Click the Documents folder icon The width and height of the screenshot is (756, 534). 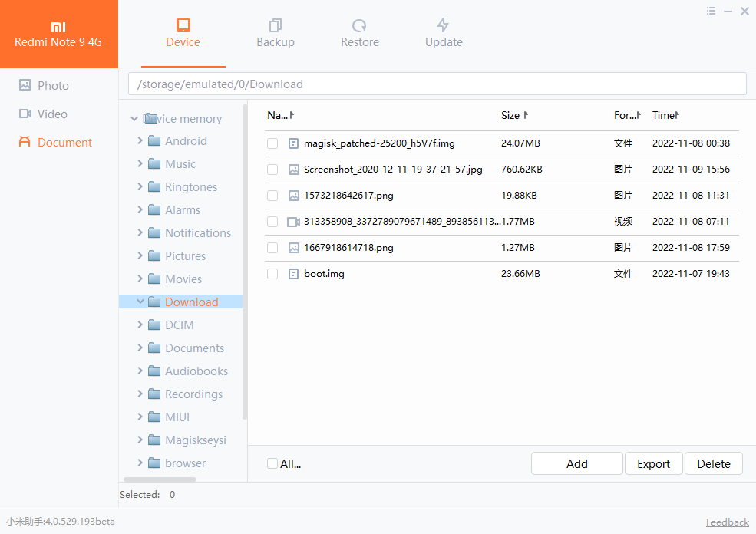154,348
